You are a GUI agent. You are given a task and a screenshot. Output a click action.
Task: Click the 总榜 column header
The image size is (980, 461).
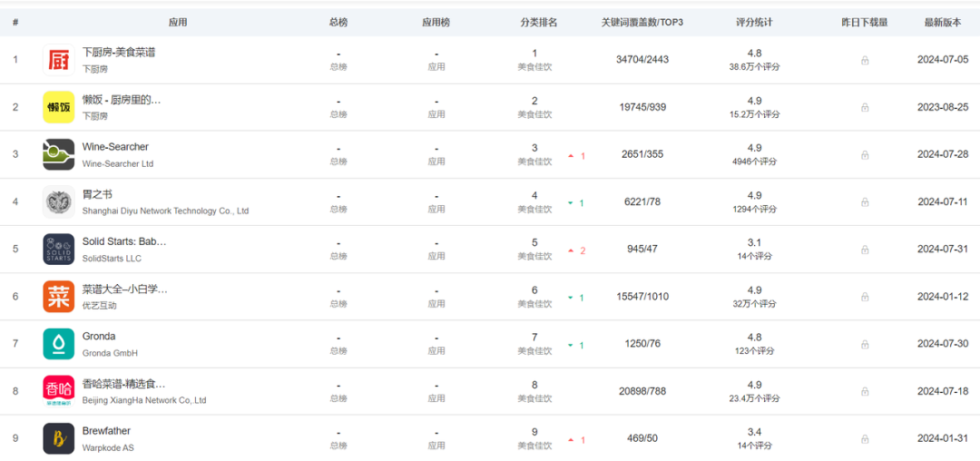tap(338, 23)
